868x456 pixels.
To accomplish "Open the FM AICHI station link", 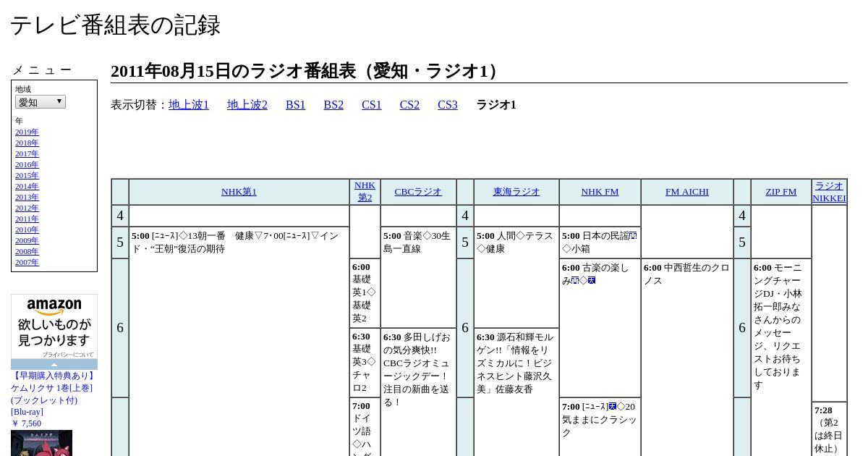I will tap(687, 192).
